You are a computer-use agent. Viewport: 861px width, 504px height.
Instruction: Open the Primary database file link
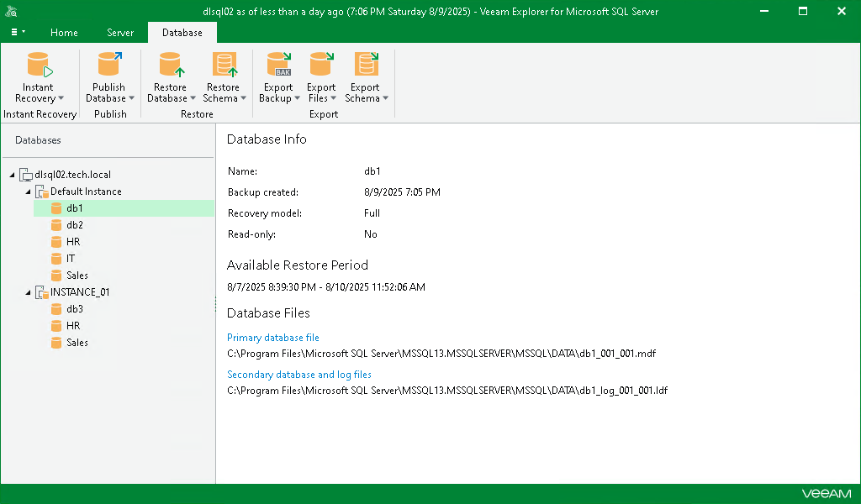coord(273,338)
